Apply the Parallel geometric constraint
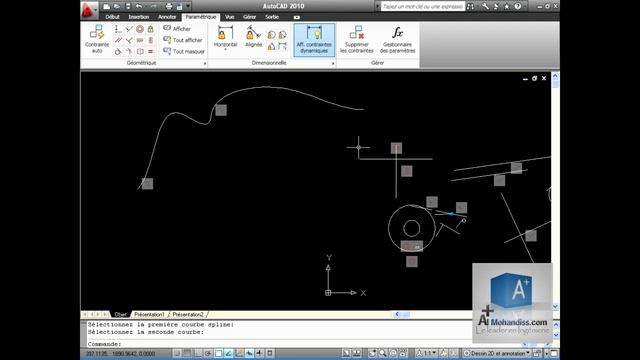 [x=118, y=40]
